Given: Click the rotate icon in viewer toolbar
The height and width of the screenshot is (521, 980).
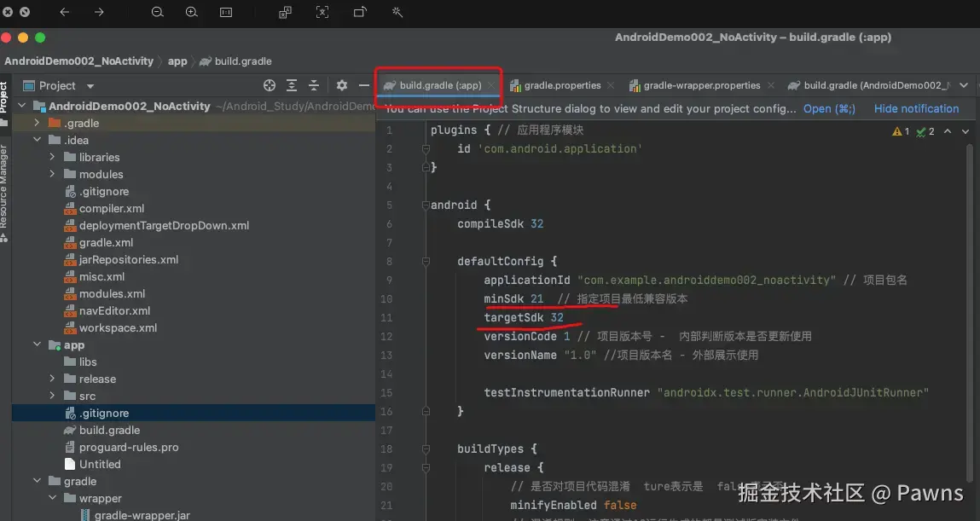Looking at the screenshot, I should pos(360,12).
